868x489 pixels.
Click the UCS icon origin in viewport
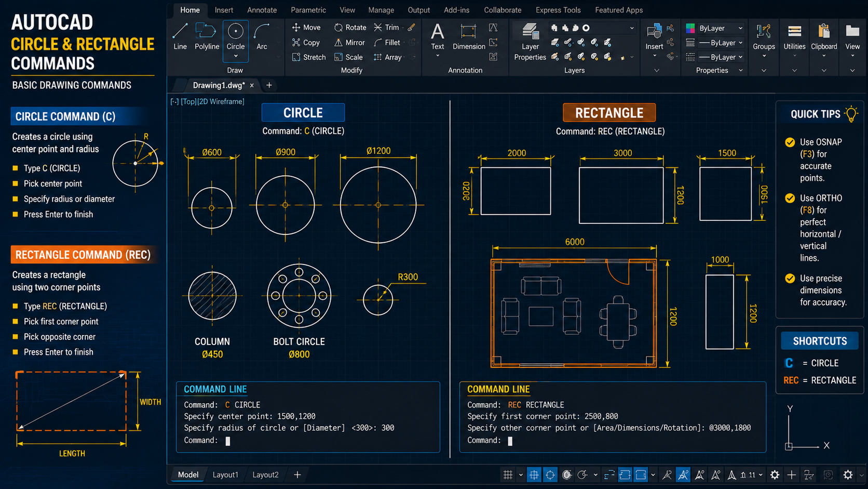[x=789, y=446]
